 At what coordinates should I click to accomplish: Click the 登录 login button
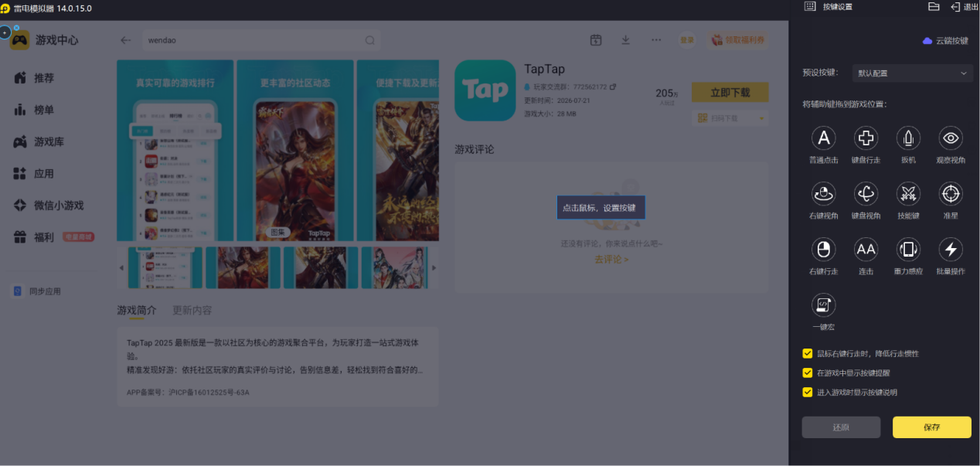click(x=687, y=40)
